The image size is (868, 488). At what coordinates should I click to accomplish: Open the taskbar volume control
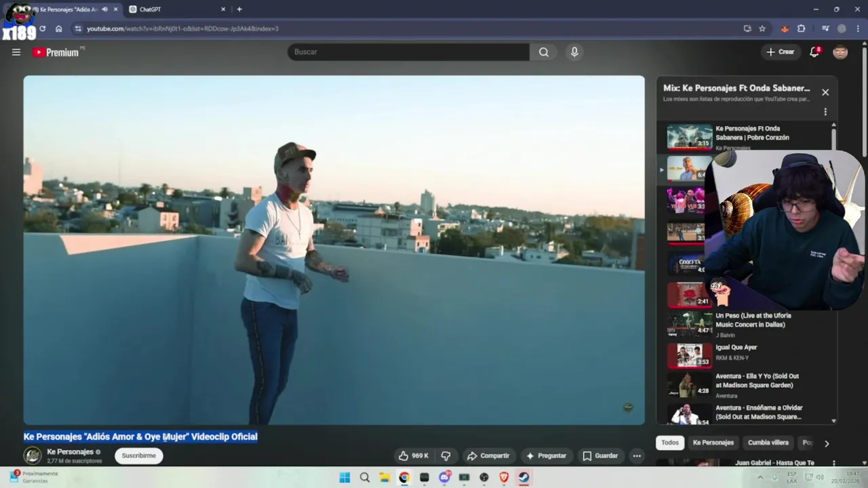[820, 478]
